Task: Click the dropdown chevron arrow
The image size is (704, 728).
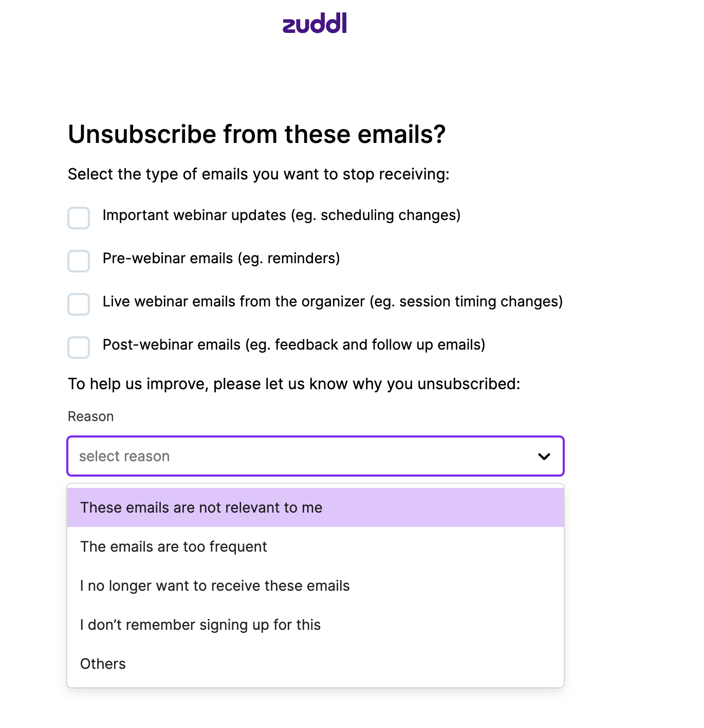Action: pyautogui.click(x=544, y=457)
